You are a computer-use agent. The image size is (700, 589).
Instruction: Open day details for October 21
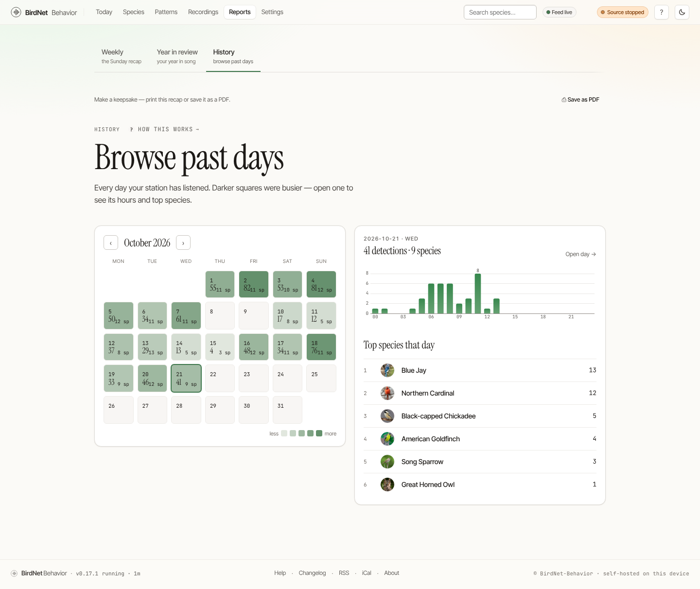click(580, 254)
